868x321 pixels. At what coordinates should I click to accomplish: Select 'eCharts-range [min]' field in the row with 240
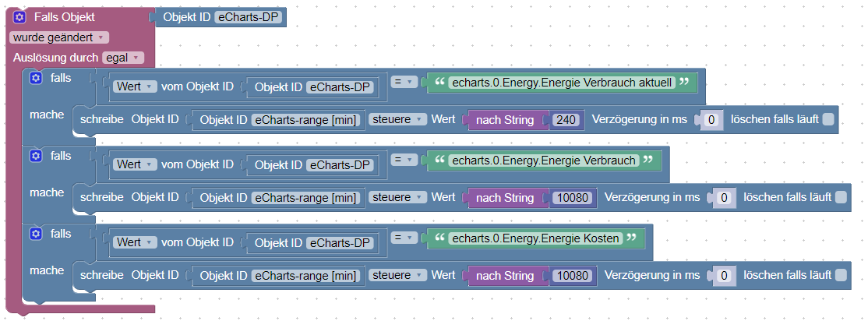click(306, 119)
